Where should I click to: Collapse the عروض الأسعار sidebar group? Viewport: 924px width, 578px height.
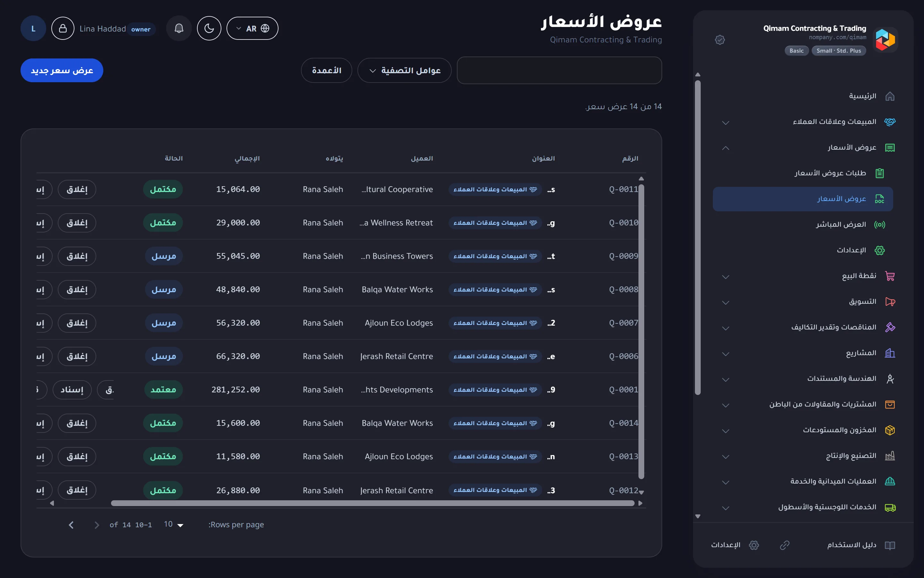tap(725, 148)
